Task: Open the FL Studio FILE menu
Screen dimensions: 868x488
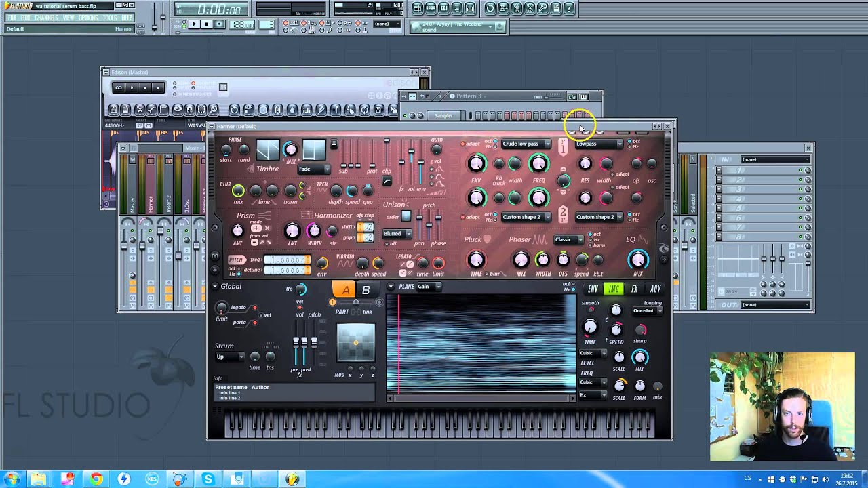Action: click(x=12, y=18)
